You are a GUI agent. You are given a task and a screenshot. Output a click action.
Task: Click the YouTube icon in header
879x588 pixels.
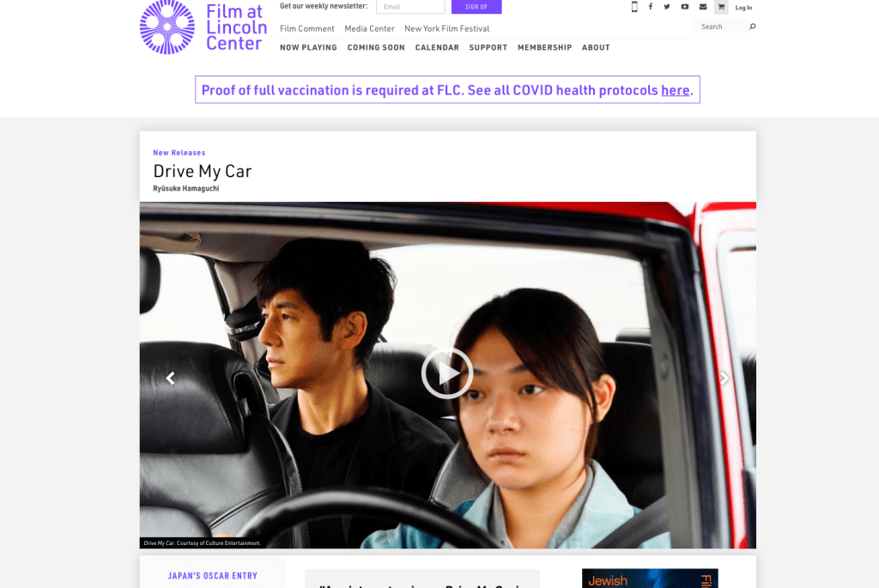point(685,7)
